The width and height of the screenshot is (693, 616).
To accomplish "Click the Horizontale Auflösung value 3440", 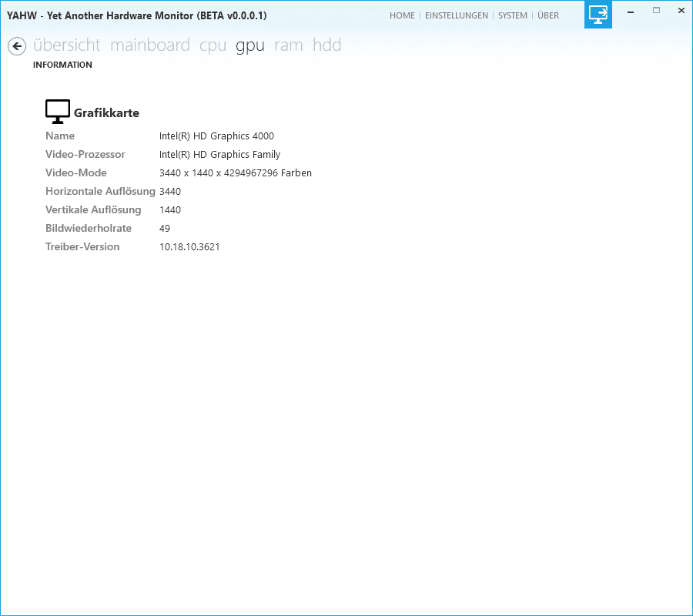I will click(170, 191).
